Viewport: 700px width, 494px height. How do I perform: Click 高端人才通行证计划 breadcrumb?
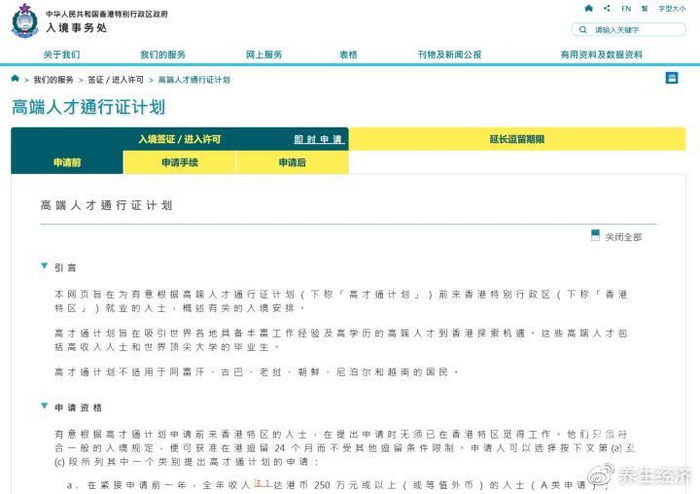pyautogui.click(x=194, y=80)
